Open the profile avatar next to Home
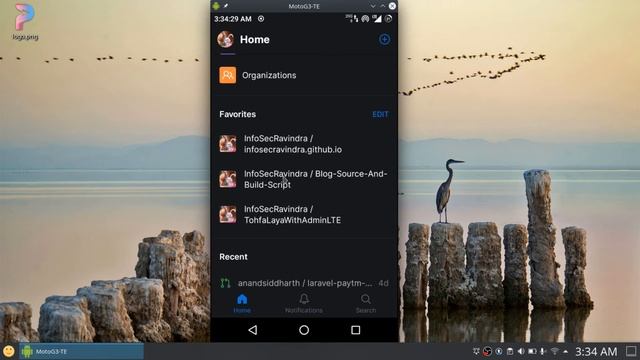640x360 pixels. (225, 40)
